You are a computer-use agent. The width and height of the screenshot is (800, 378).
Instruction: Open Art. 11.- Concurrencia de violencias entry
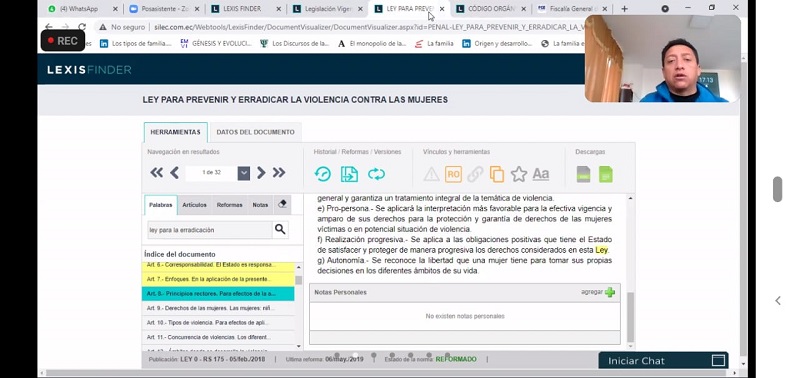(x=218, y=337)
